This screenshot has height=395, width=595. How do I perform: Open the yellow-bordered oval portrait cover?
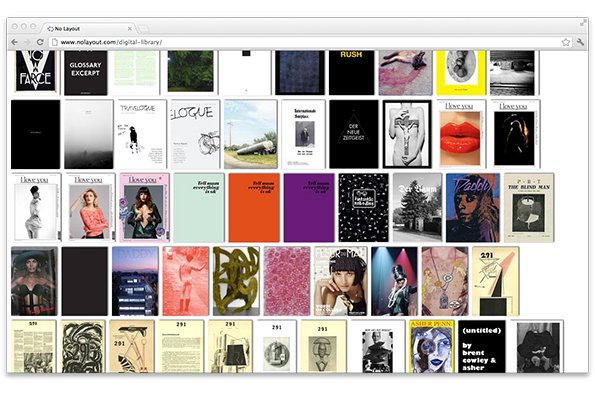(x=461, y=72)
